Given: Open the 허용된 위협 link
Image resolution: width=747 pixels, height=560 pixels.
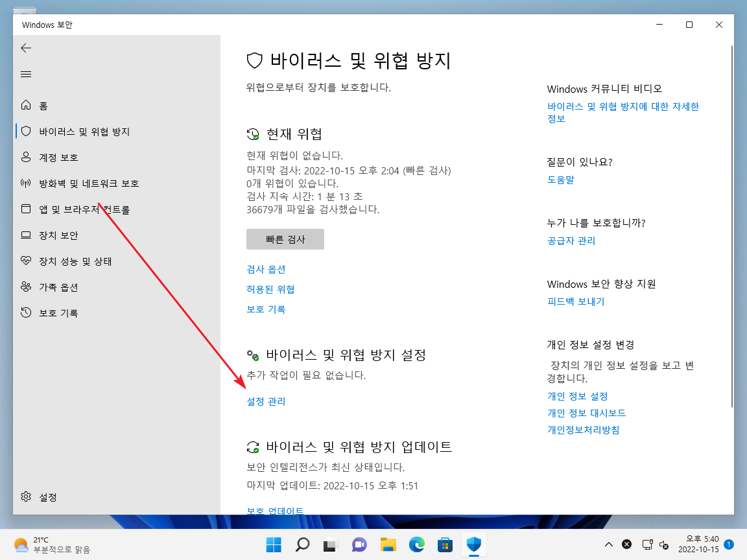Looking at the screenshot, I should coord(270,289).
